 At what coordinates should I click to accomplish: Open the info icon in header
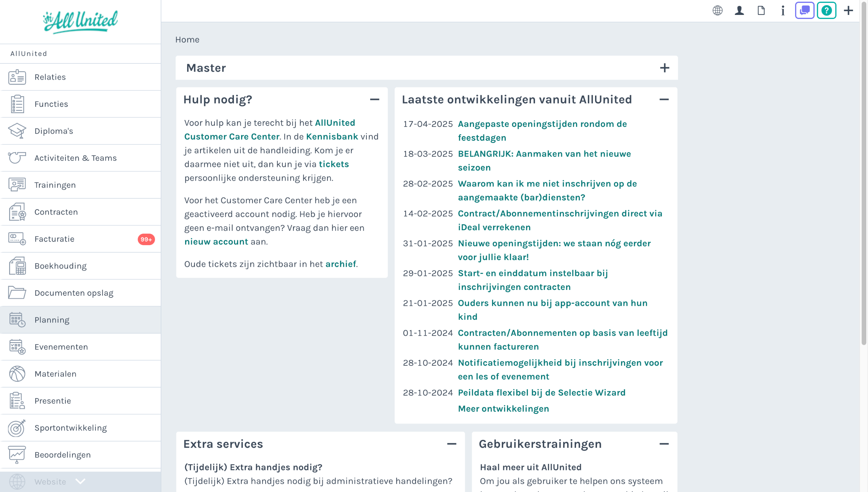783,11
